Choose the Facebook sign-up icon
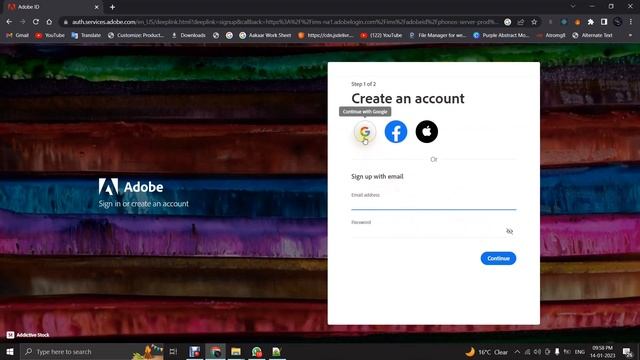 point(396,131)
